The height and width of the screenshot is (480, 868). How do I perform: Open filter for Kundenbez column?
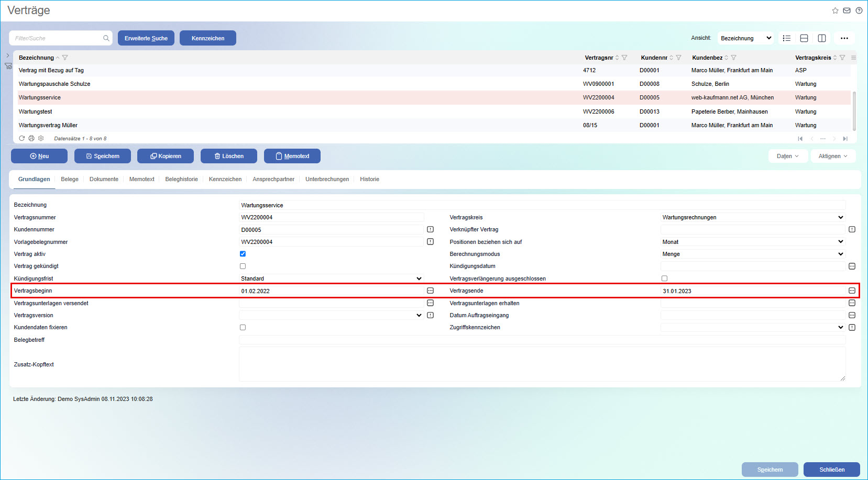734,58
